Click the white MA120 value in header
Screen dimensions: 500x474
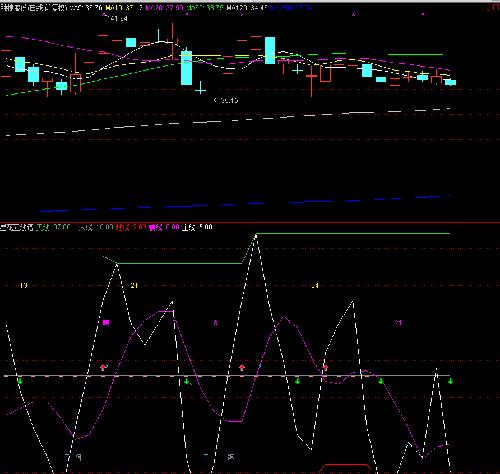tap(247, 8)
